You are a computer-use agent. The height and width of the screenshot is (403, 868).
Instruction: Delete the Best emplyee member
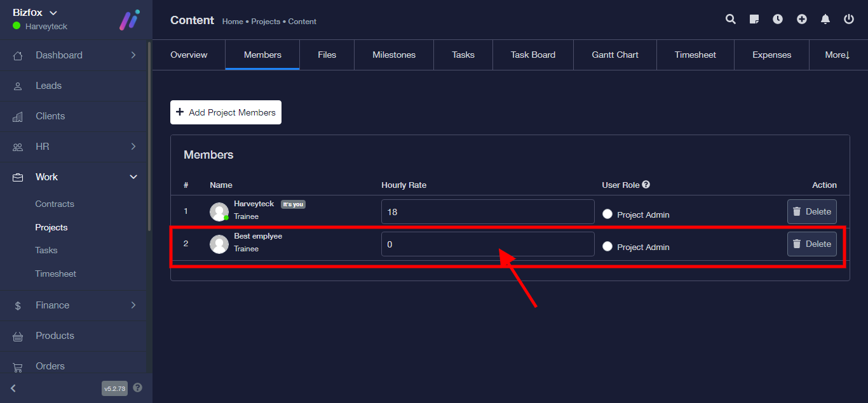[x=811, y=244]
